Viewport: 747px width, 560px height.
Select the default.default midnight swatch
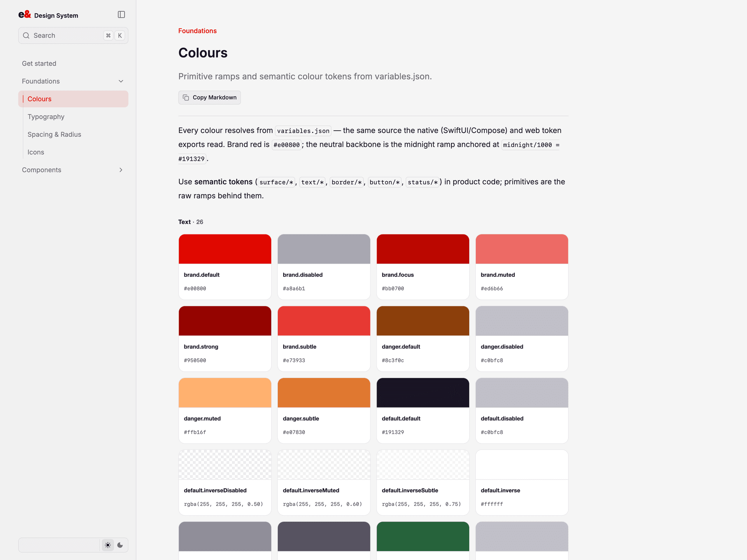[423, 393]
